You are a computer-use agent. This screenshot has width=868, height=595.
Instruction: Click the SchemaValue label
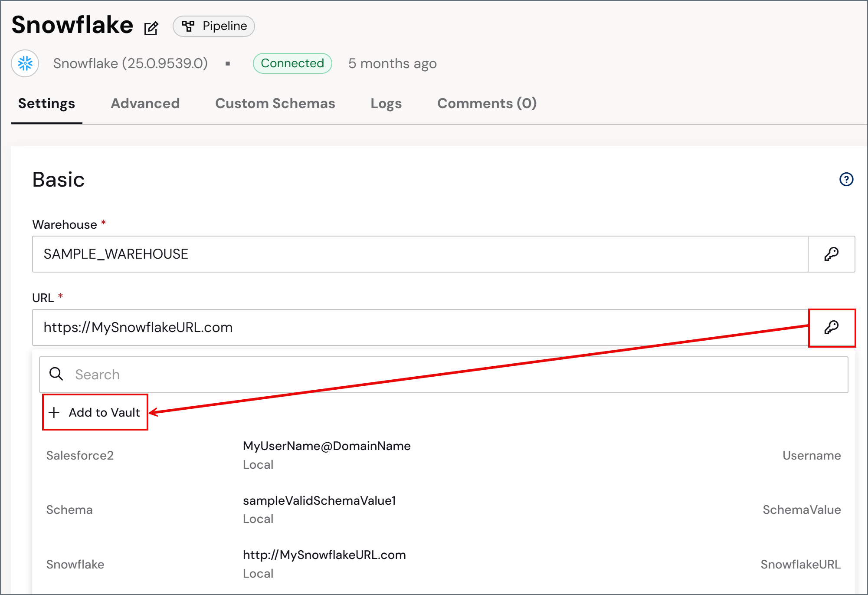tap(802, 510)
